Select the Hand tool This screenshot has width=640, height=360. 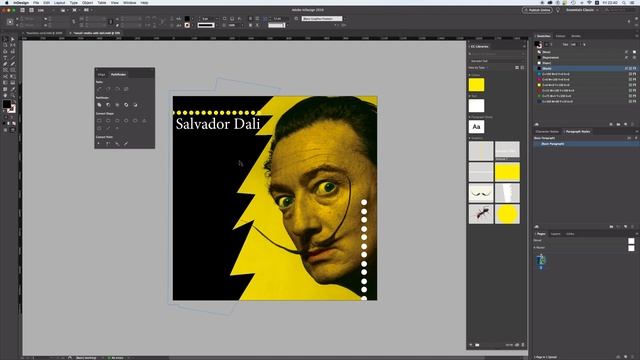(x=5, y=95)
